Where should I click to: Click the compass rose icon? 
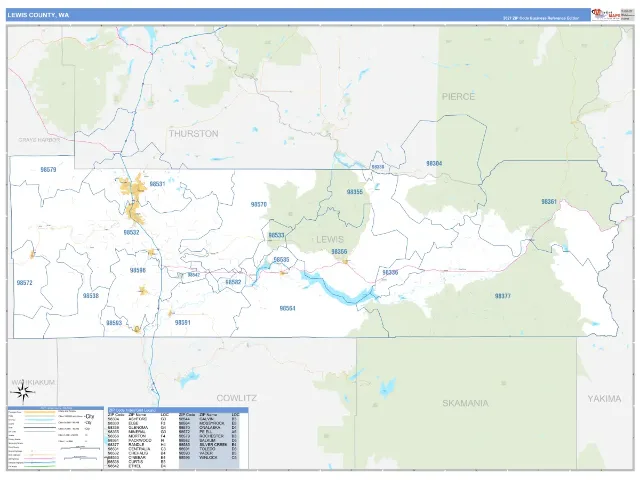coord(24,393)
